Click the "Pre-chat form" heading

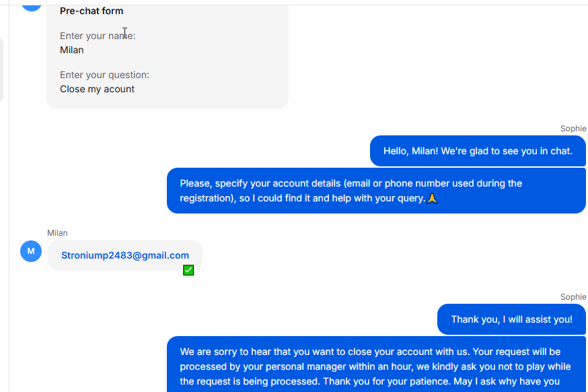(91, 11)
